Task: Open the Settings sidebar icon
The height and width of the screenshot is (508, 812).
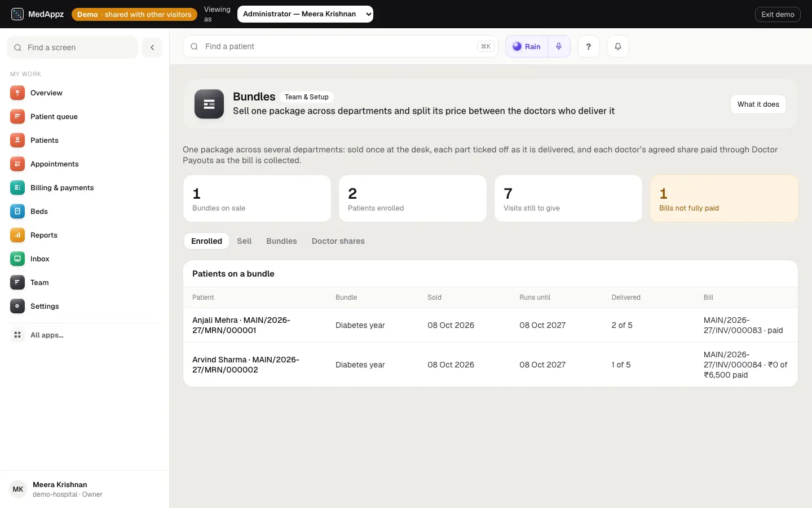Action: coord(17,306)
